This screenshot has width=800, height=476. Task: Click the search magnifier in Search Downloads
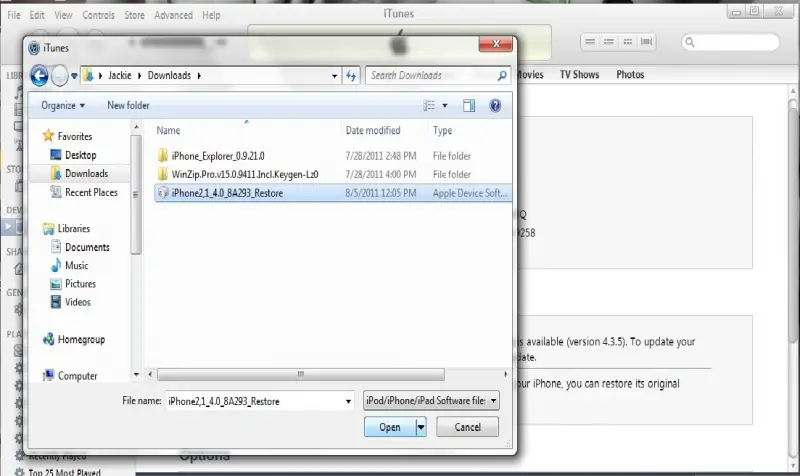click(x=502, y=76)
